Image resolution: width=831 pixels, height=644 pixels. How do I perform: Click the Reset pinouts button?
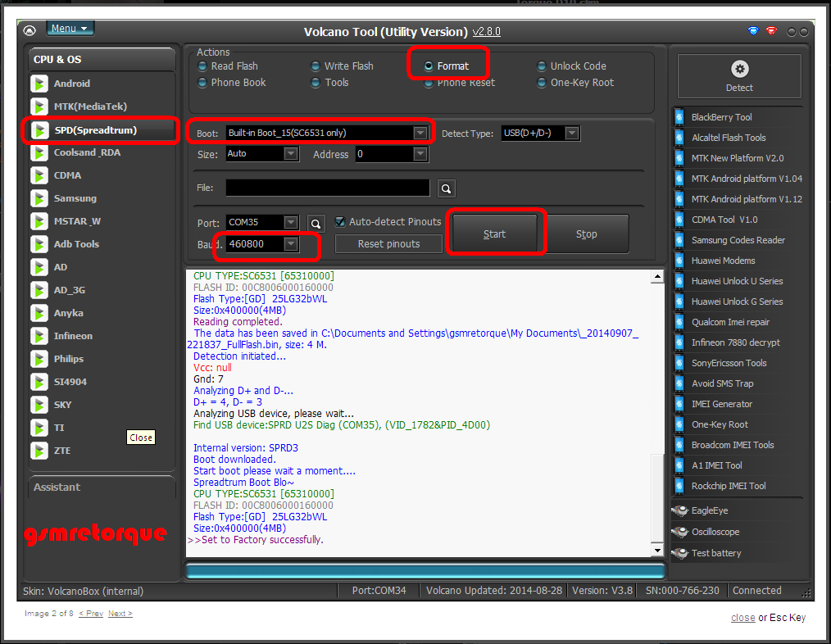coord(388,244)
